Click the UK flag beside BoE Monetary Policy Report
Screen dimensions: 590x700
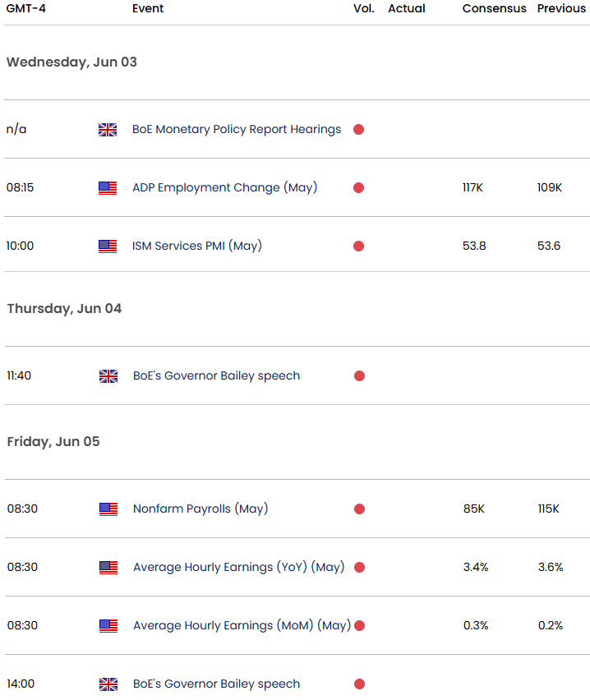coord(108,130)
